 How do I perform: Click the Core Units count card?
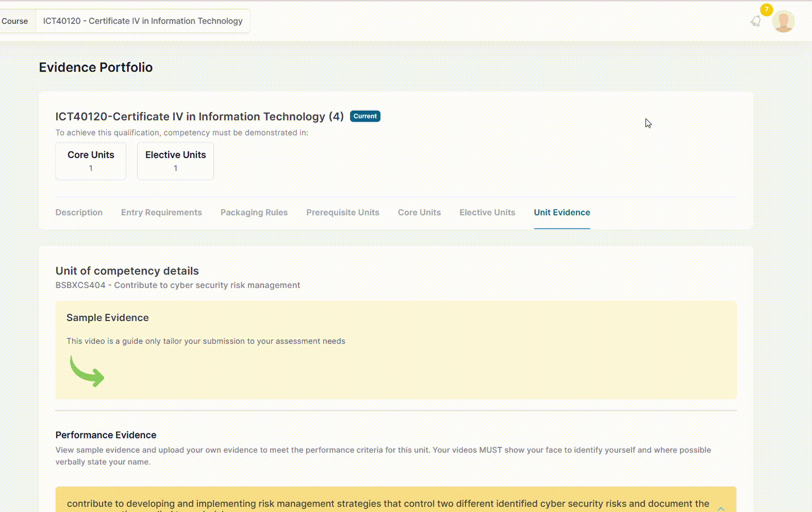[91, 161]
